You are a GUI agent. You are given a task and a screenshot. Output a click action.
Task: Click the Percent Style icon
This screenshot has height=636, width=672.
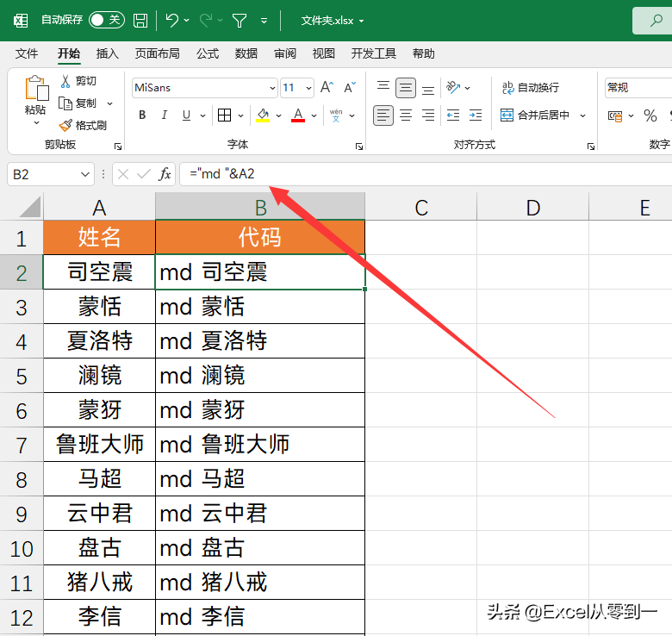pos(650,115)
